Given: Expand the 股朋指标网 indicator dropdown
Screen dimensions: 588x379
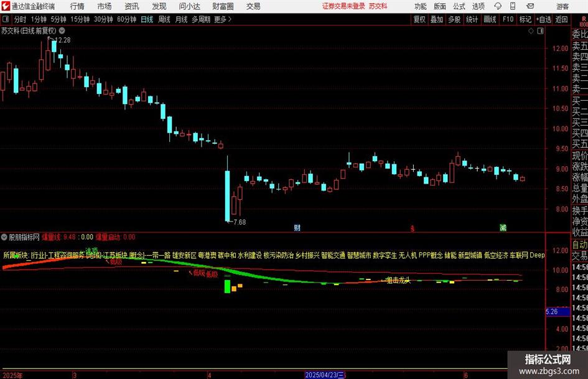Looking at the screenshot, I should click(x=4, y=237).
